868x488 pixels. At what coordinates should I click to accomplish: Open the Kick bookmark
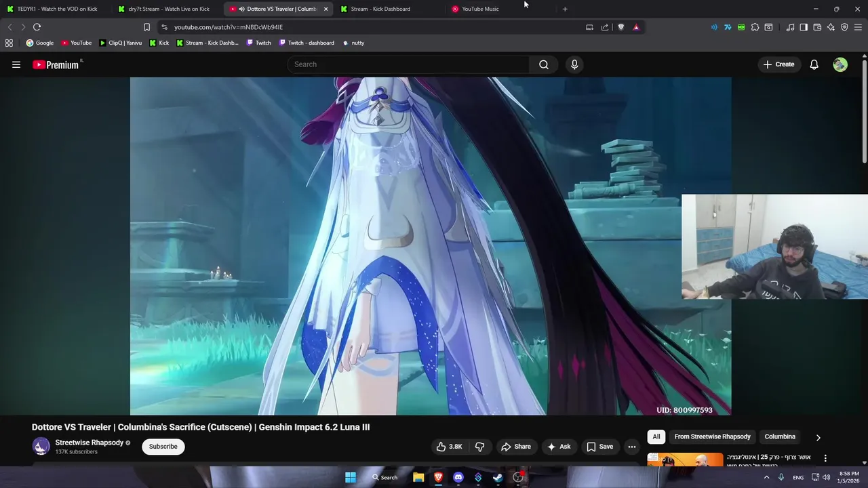[158, 43]
